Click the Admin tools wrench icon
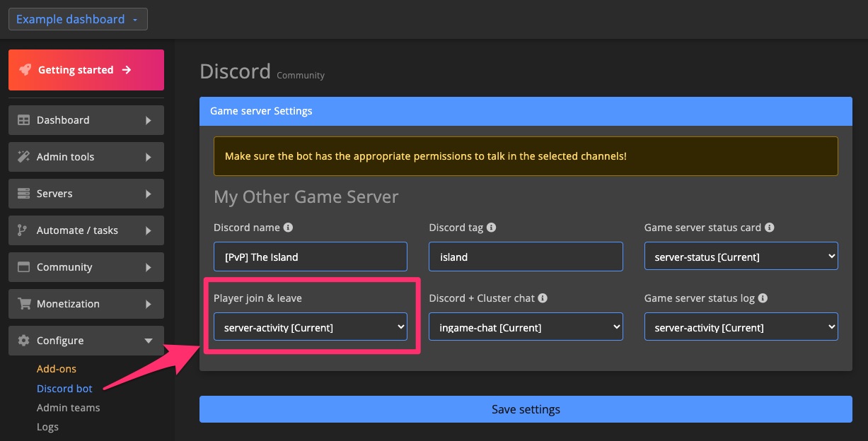This screenshot has width=868, height=441. click(x=24, y=157)
